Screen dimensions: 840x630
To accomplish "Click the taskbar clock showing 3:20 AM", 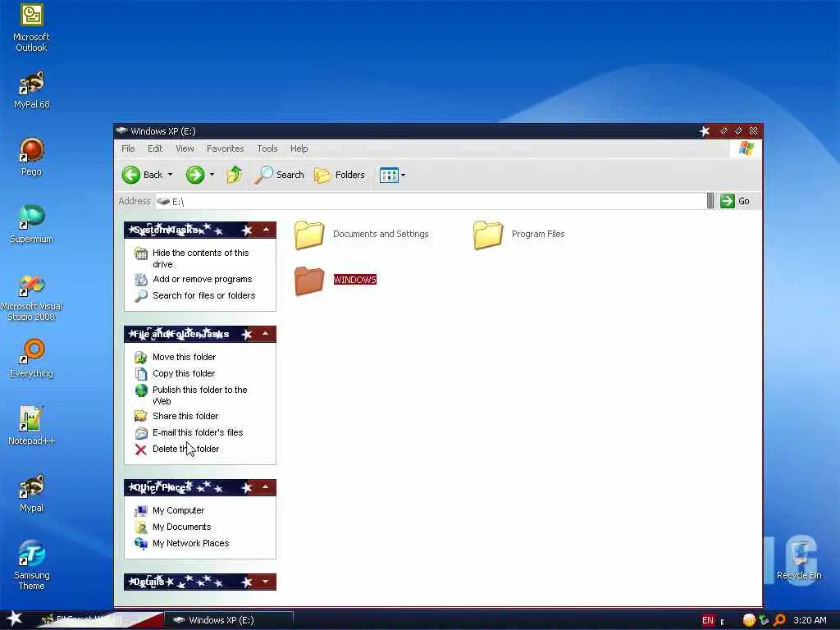I will coord(810,620).
